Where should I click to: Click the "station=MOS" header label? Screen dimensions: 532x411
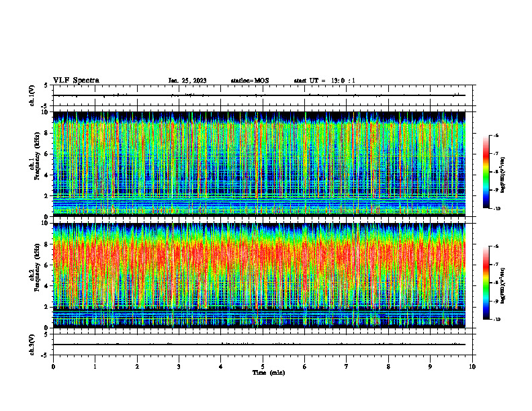click(x=250, y=81)
